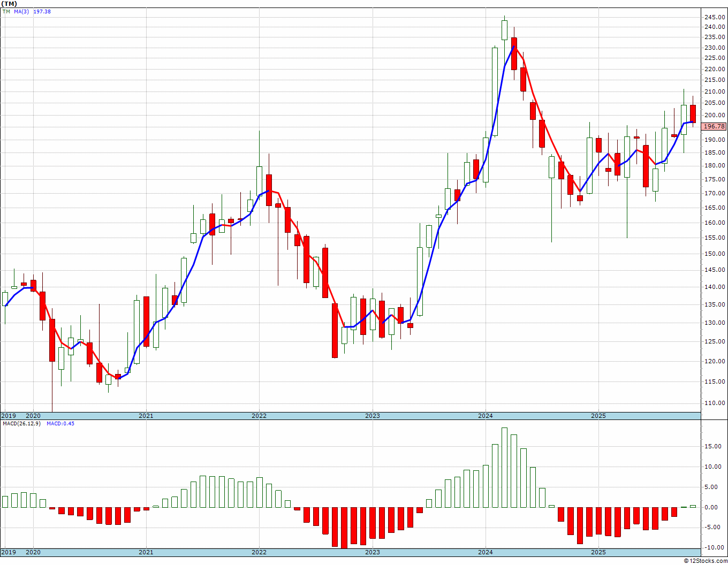Screen dimensions: 728x565
Task: Select 2022 on the price chart timeline
Action: coord(259,416)
